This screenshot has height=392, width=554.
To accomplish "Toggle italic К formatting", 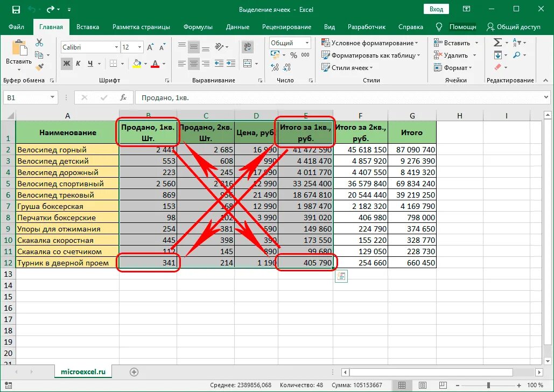I will [x=78, y=64].
